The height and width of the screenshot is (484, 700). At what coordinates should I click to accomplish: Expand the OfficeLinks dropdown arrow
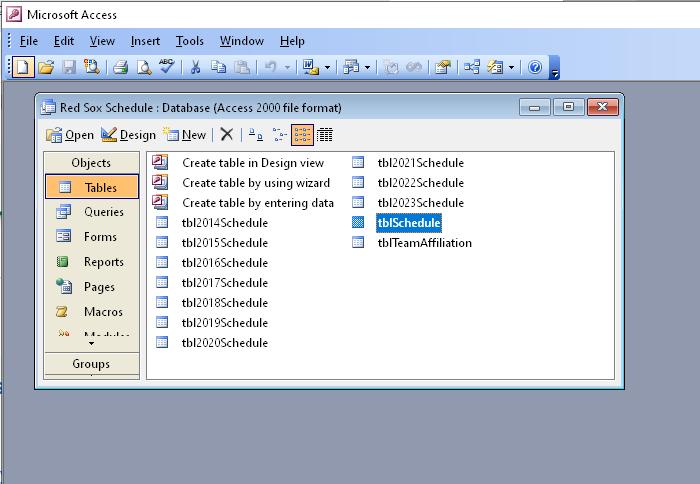click(327, 67)
